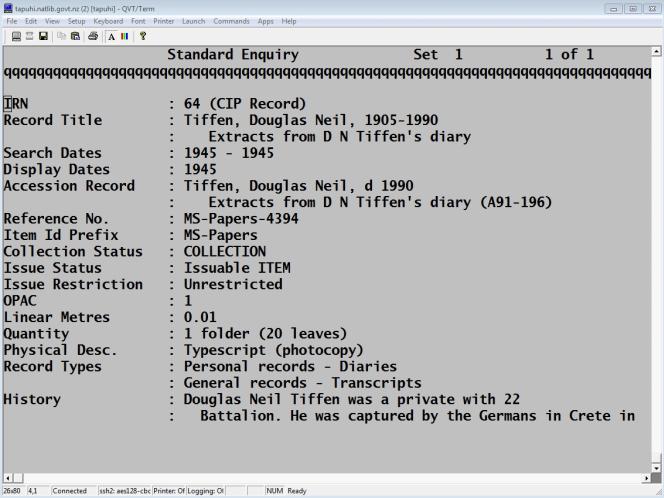Click the font 'A' toolbar icon
The image size is (664, 498).
[x=111, y=37]
